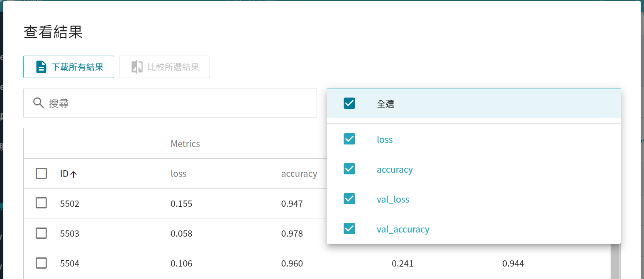This screenshot has height=279, width=644.
Task: Select the row checkbox for ID 5504
Action: (41, 263)
